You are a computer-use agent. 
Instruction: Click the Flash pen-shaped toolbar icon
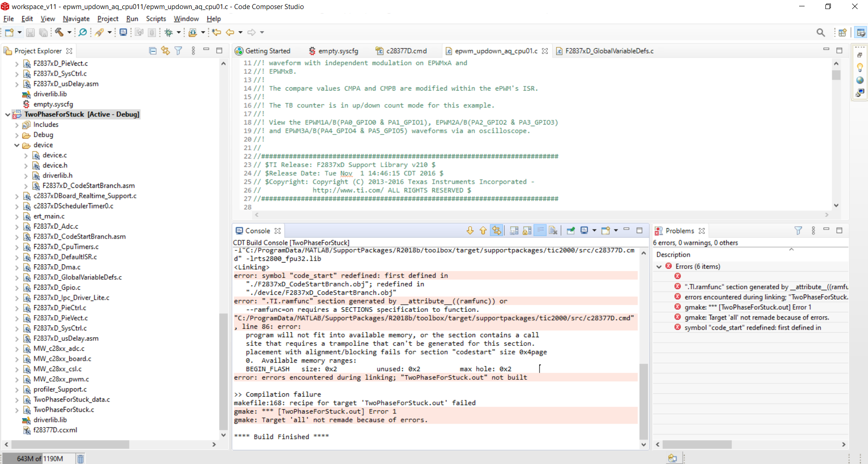[99, 32]
